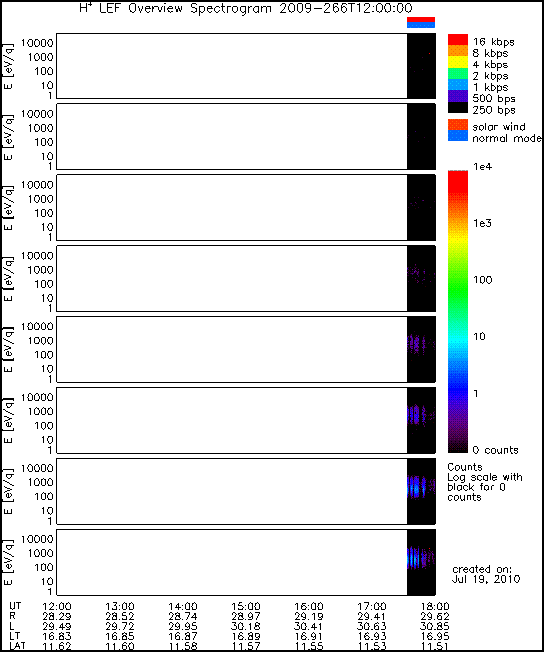This screenshot has width=544, height=652.
Task: Click the 'Counts Log scale' description text
Action: pos(485,482)
